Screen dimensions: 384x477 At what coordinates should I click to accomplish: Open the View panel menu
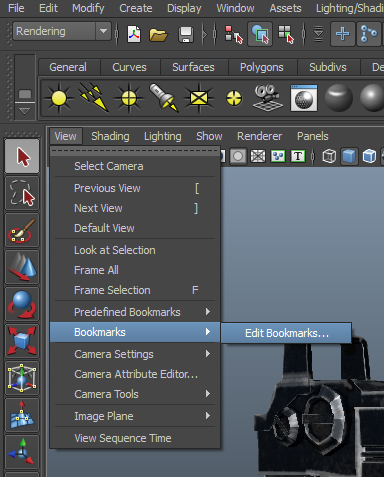pyautogui.click(x=66, y=136)
